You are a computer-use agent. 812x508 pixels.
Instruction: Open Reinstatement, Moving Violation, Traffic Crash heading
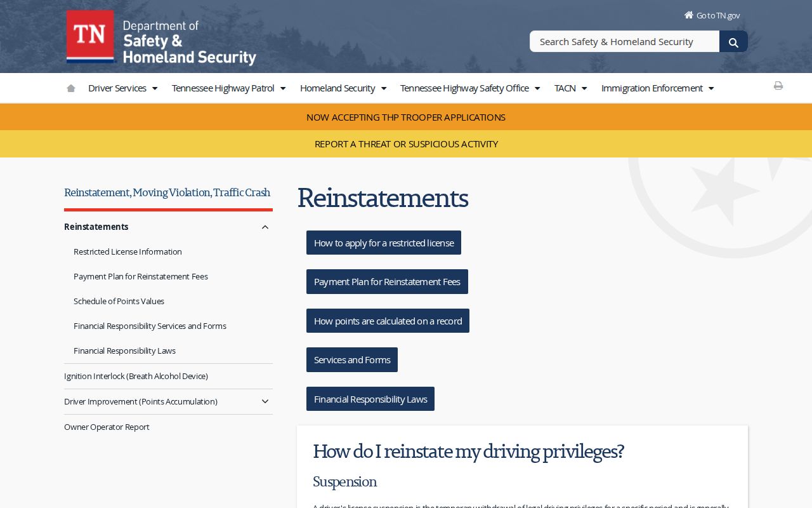167,192
